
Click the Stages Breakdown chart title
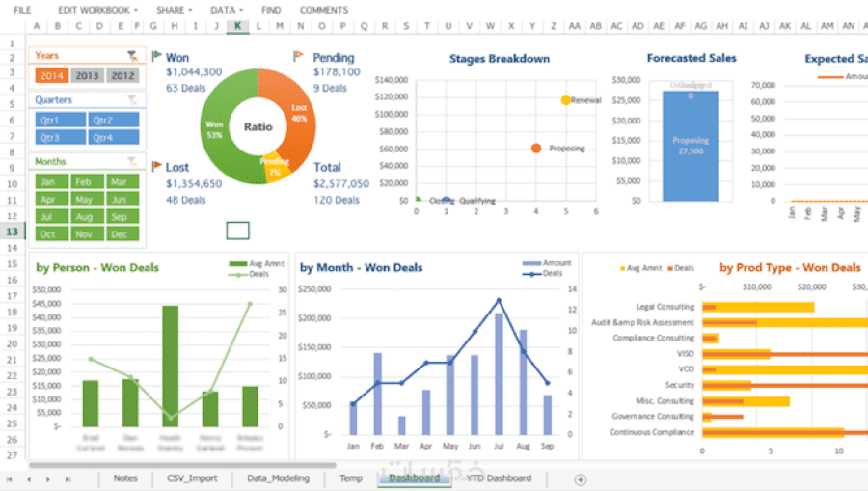(500, 59)
